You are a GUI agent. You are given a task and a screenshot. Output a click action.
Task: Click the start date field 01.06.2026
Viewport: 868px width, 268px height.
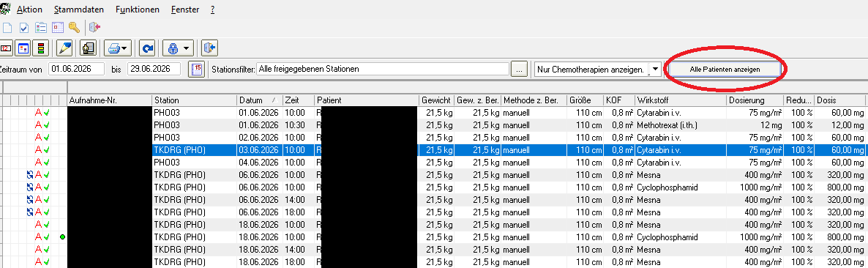coord(76,70)
